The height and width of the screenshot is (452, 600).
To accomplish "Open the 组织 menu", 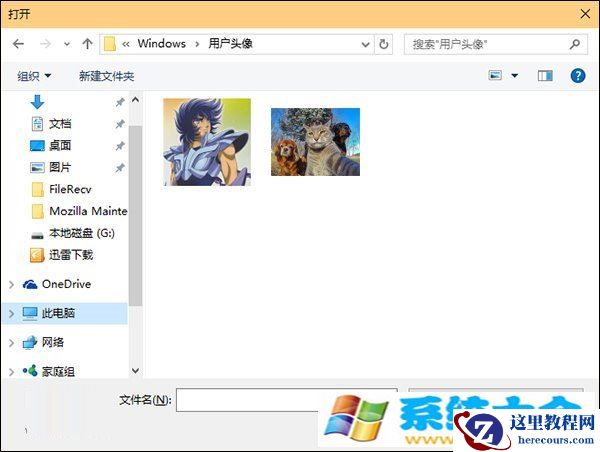I will 34,76.
